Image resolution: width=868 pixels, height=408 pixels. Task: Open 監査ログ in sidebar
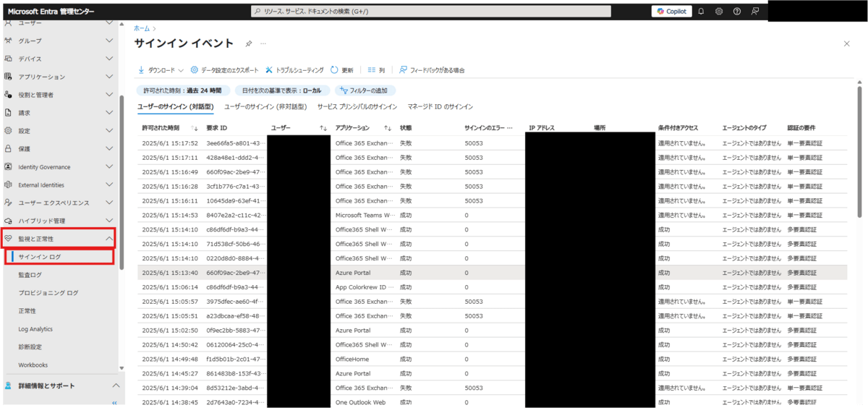pos(30,275)
